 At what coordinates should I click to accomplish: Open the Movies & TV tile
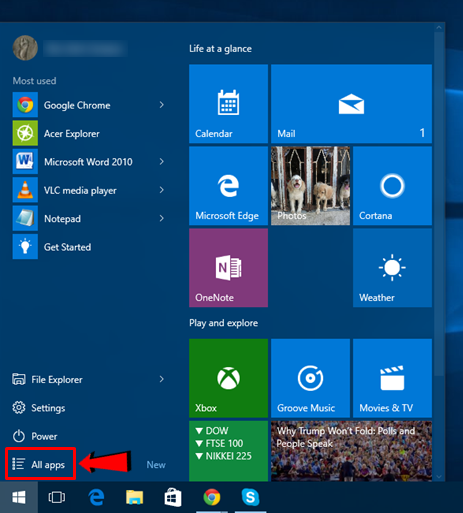[x=392, y=378]
